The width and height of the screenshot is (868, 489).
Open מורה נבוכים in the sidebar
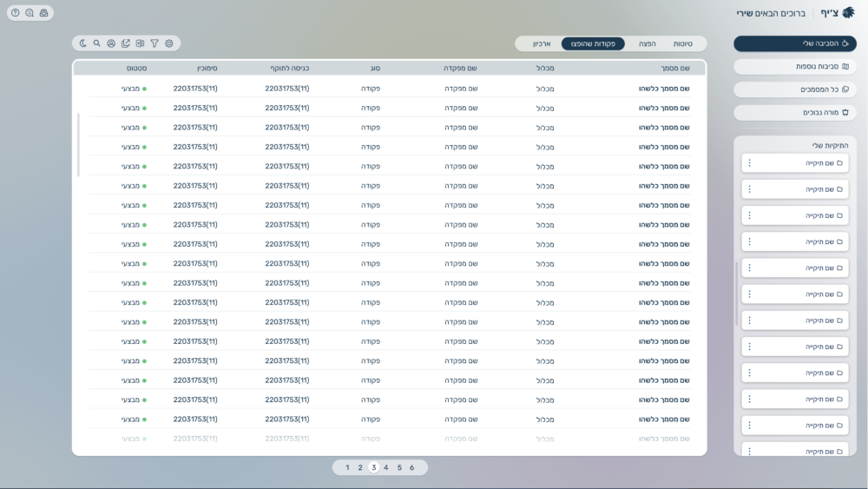point(795,112)
